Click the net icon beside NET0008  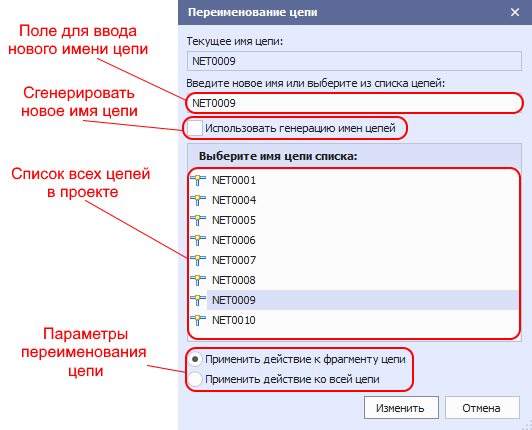point(198,280)
